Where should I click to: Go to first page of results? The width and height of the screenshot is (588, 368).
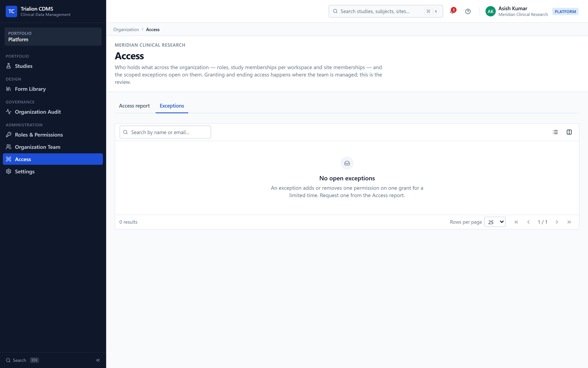click(x=516, y=222)
